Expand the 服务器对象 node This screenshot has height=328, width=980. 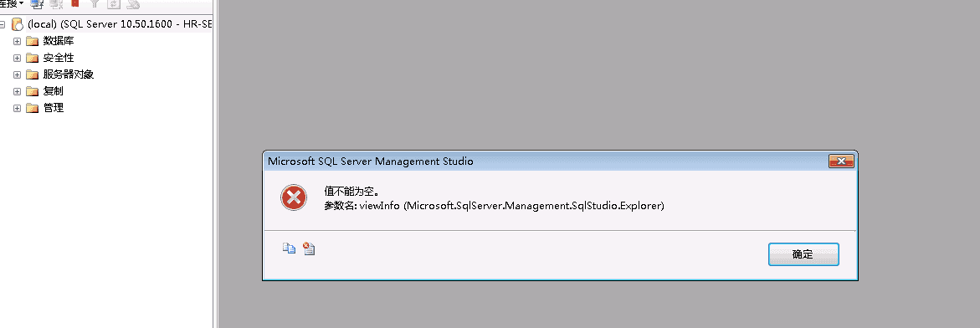pos(17,75)
